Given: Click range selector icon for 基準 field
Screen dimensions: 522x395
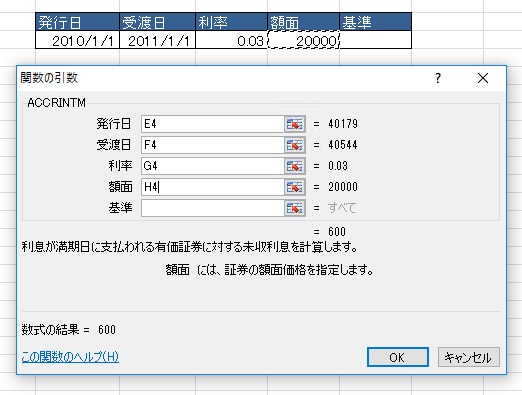Looking at the screenshot, I should coord(295,208).
